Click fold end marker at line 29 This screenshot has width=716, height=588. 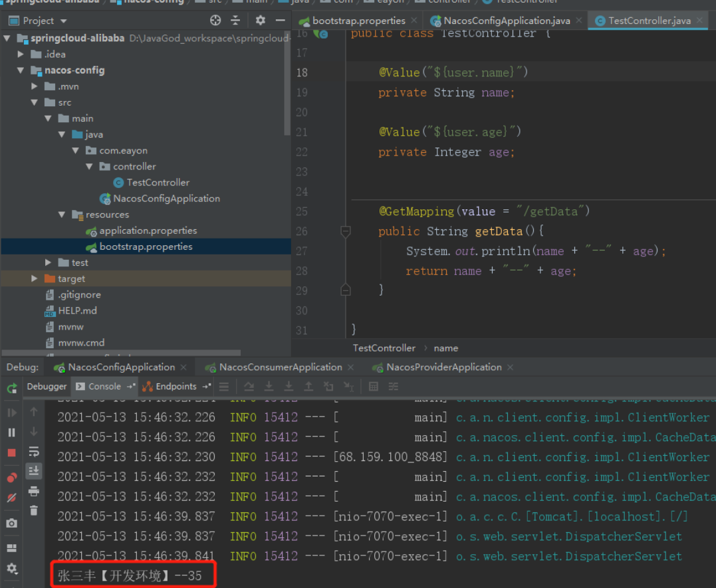(x=346, y=290)
